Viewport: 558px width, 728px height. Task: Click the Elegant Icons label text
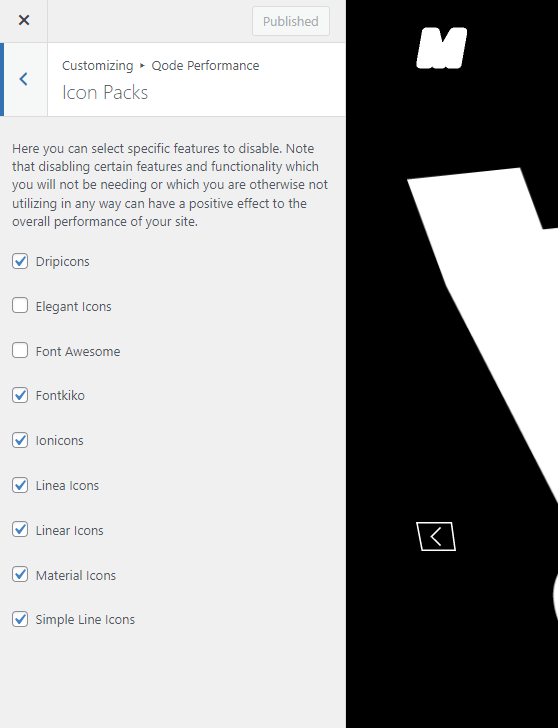[73, 306]
